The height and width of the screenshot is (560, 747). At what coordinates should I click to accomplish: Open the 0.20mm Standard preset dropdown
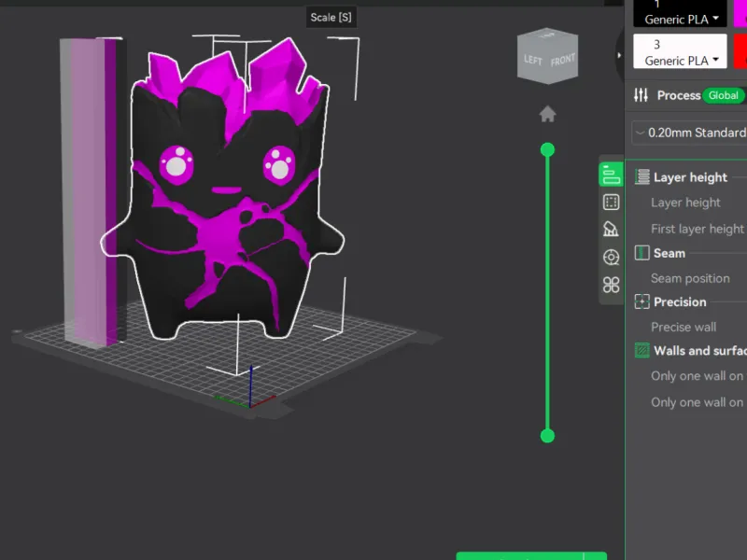(x=689, y=133)
